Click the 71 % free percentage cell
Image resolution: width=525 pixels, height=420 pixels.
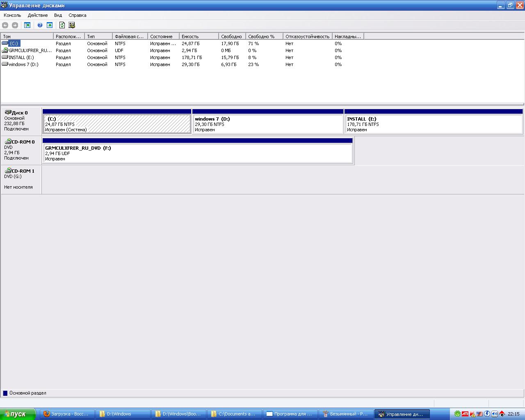[253, 43]
